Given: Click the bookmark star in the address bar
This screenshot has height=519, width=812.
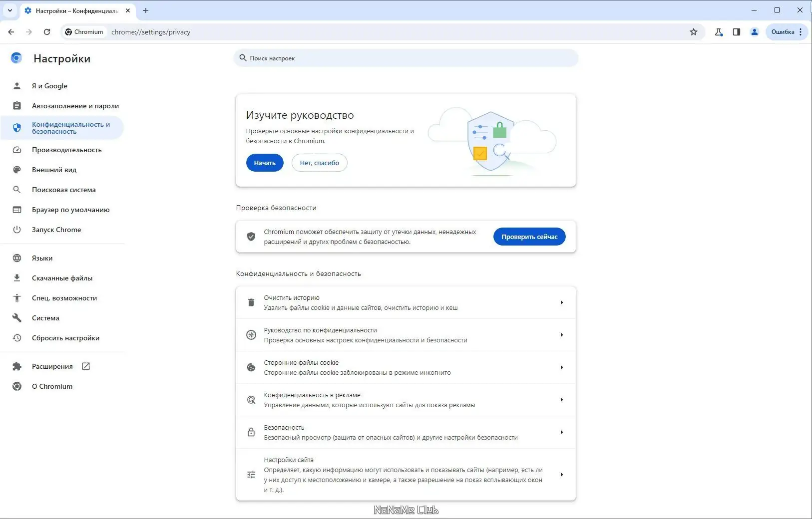Looking at the screenshot, I should pos(693,31).
